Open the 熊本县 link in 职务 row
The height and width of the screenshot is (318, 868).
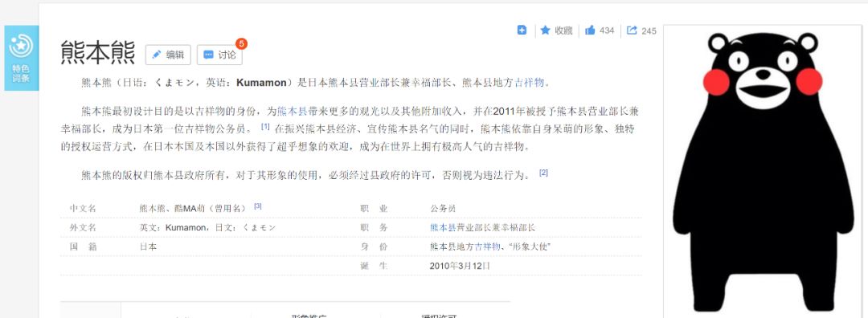443,227
